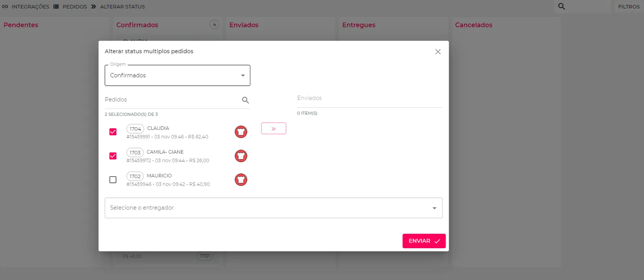The height and width of the screenshot is (280, 644).
Task: Click order details #15459991 - 03 nov 09:46
Action: point(167,137)
